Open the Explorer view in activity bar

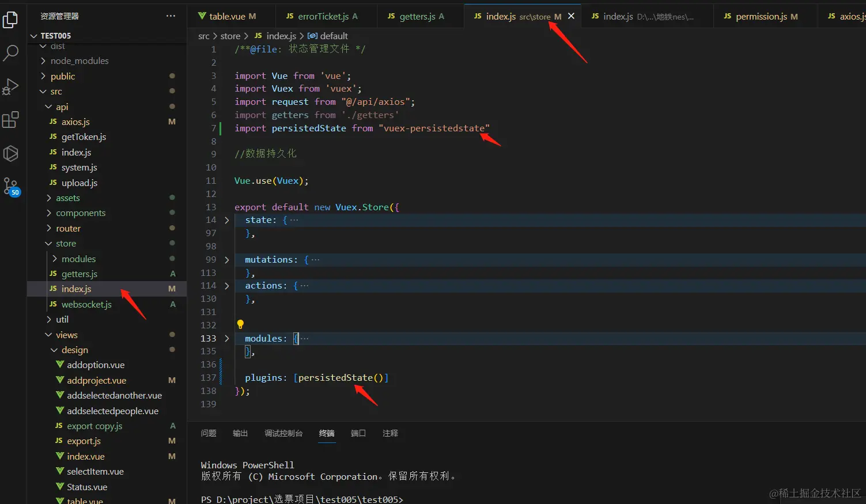[x=10, y=20]
